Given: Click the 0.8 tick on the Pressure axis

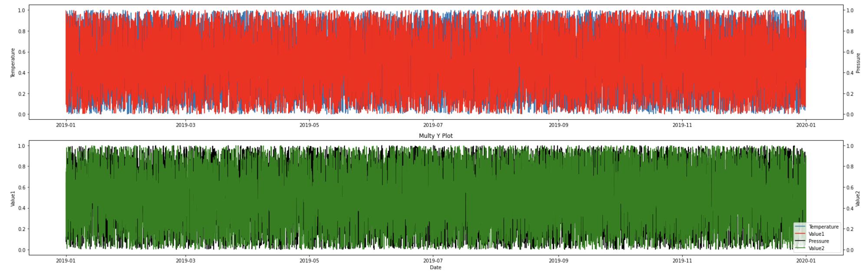Looking at the screenshot, I should (x=850, y=31).
